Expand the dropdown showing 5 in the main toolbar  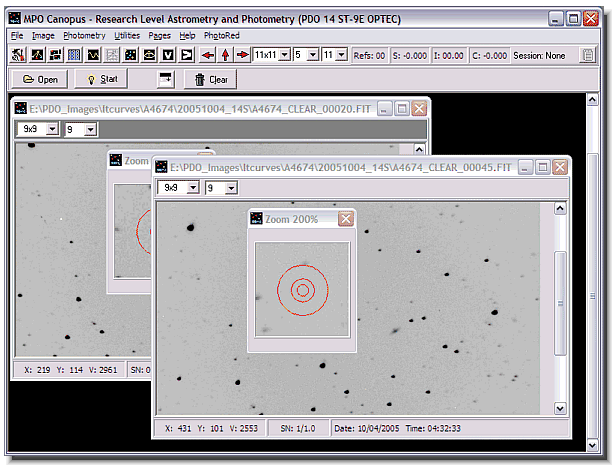click(313, 55)
